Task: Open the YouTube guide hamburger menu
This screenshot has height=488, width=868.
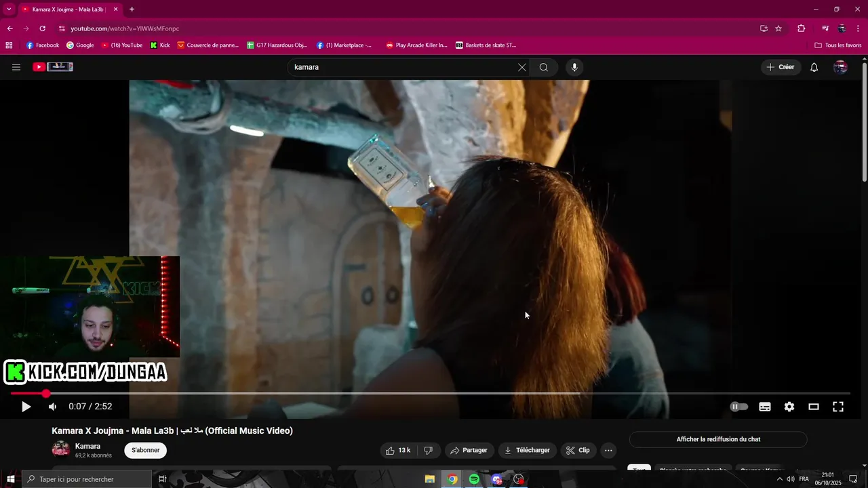Action: 16,67
